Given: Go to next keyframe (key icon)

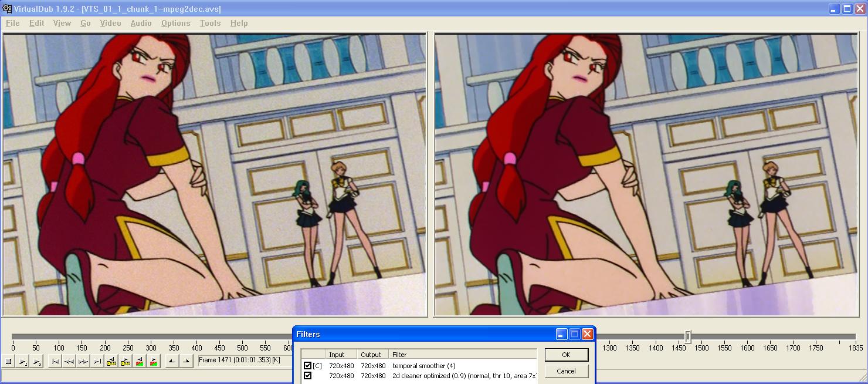Looking at the screenshot, I should click(126, 362).
